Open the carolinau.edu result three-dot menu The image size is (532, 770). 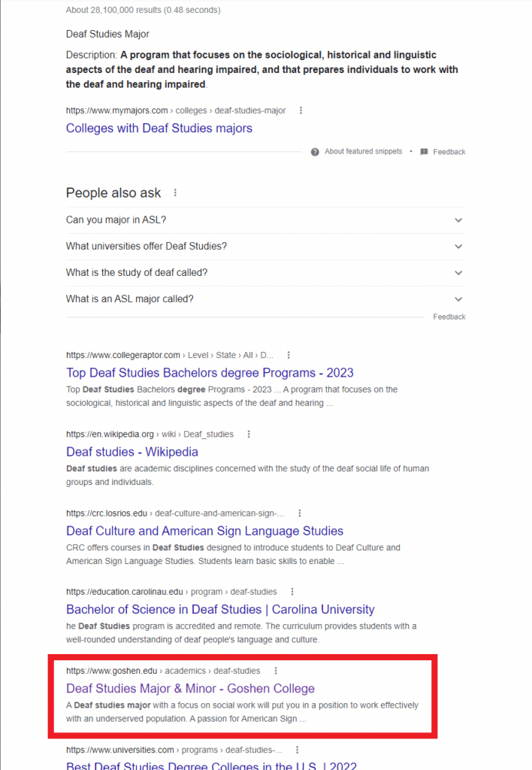(x=292, y=592)
